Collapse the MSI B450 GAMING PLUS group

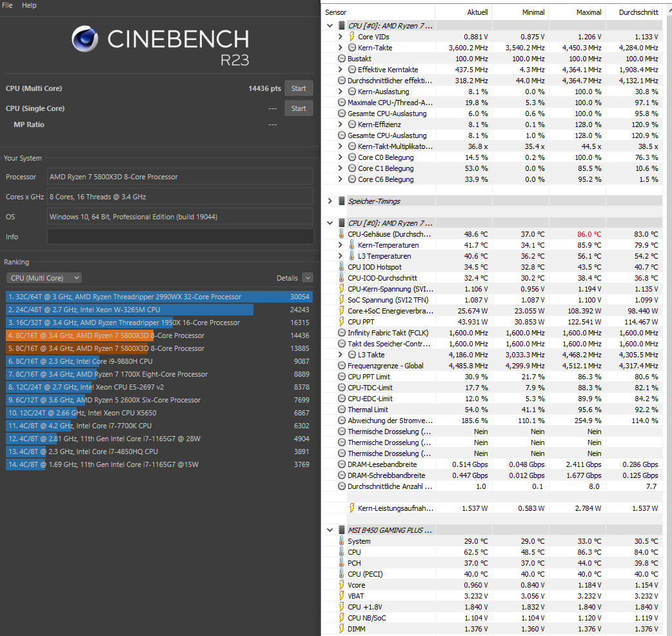[x=330, y=530]
